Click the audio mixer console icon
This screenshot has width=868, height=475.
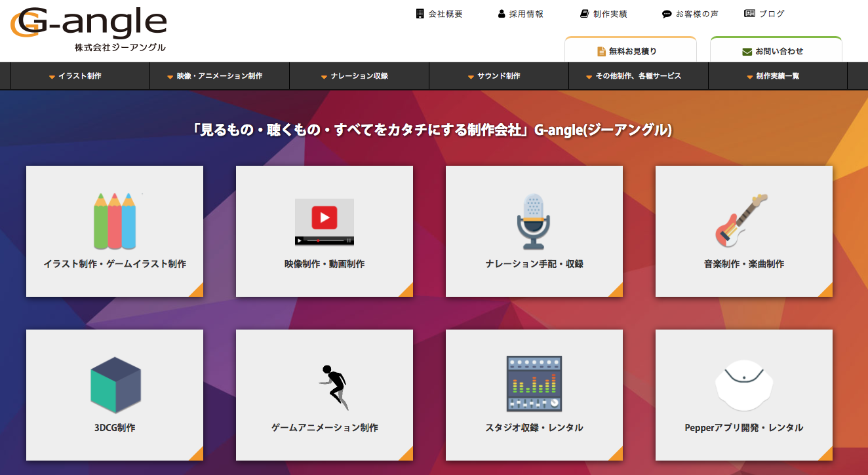[534, 384]
